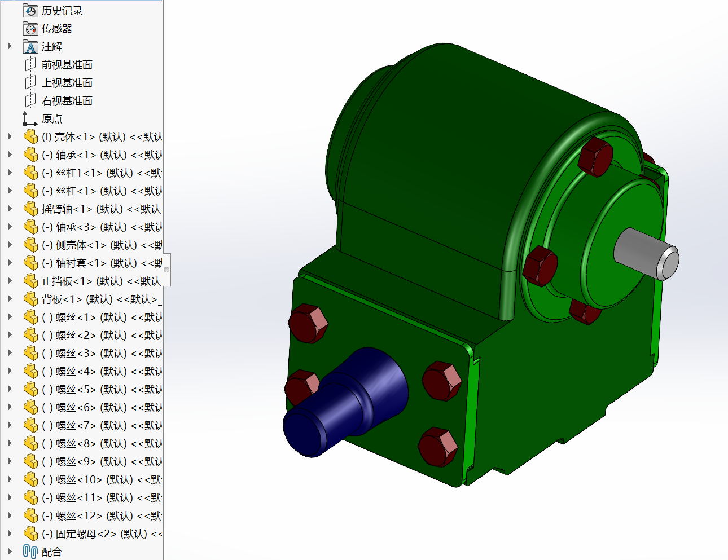The width and height of the screenshot is (728, 560).
Task: Select the 丝杠1<1> part icon
Action: tap(30, 173)
